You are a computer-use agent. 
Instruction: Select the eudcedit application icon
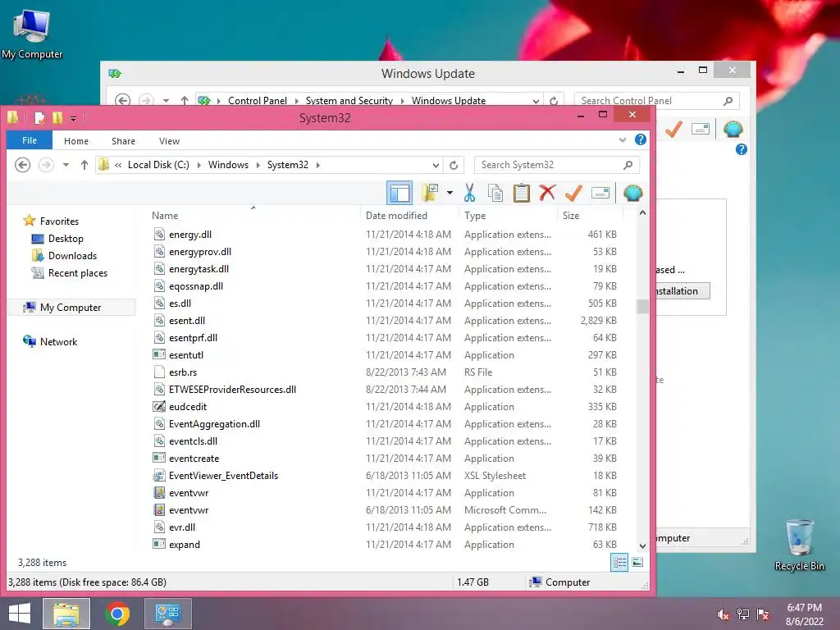click(x=158, y=407)
